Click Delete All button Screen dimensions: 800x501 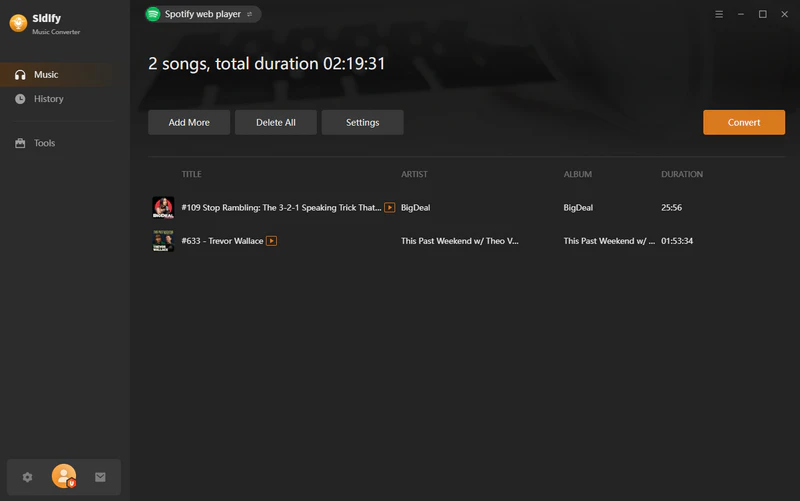276,122
